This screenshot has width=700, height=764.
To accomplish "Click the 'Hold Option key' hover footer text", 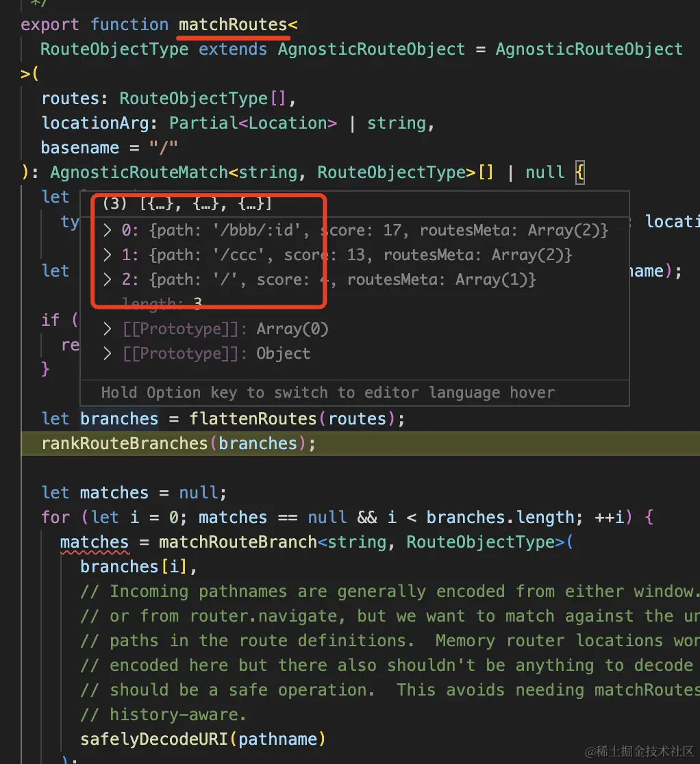I will click(x=327, y=393).
